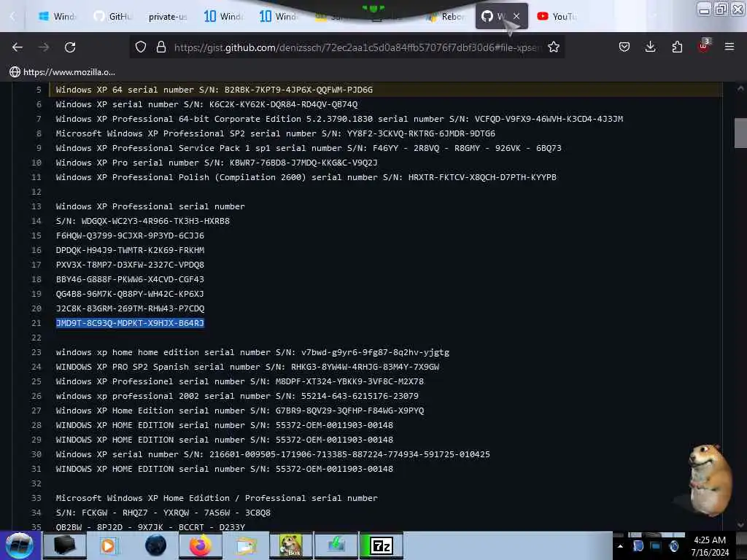Open Firefox from the taskbar
The image size is (747, 560).
[x=200, y=545]
